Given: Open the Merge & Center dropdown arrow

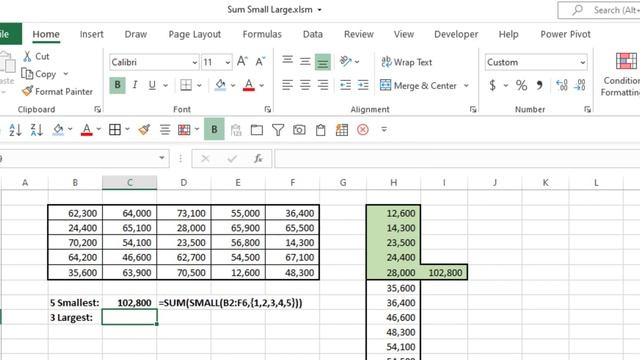Looking at the screenshot, I should coord(466,86).
